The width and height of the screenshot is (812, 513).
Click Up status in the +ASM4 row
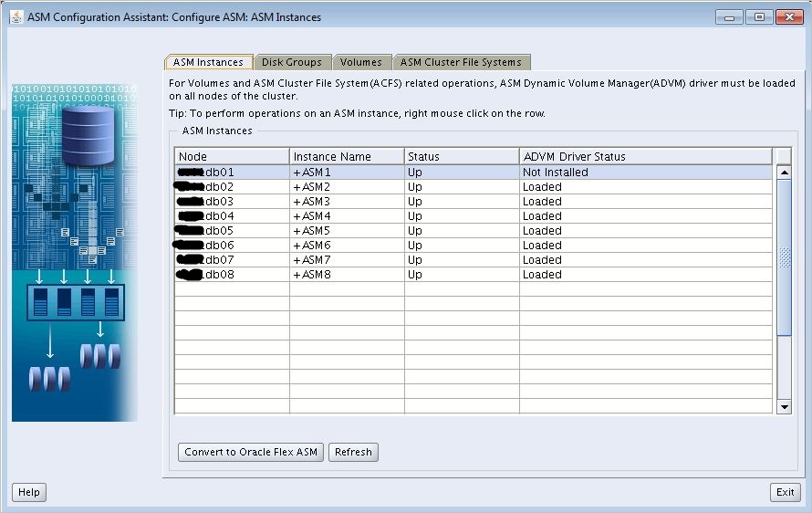(x=462, y=215)
